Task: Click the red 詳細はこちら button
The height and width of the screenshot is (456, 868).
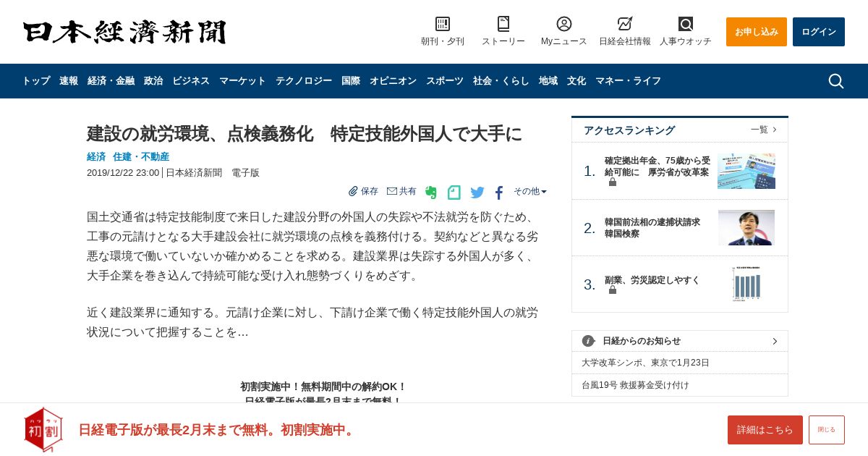Action: [765, 430]
